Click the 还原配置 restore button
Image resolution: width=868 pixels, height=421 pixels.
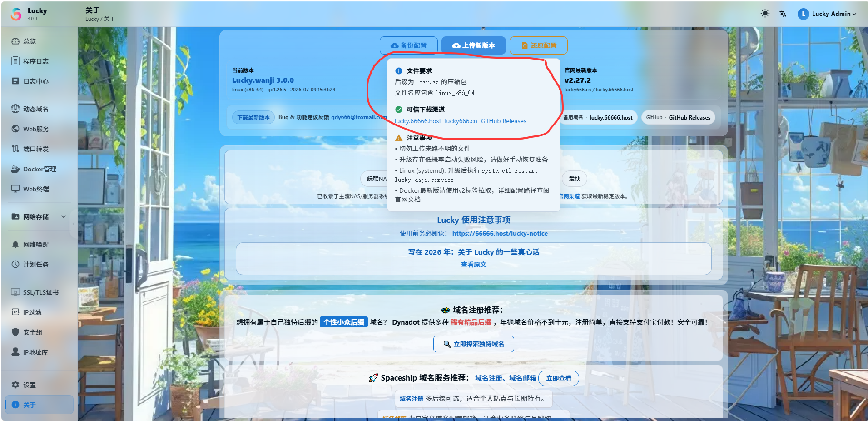coord(539,45)
